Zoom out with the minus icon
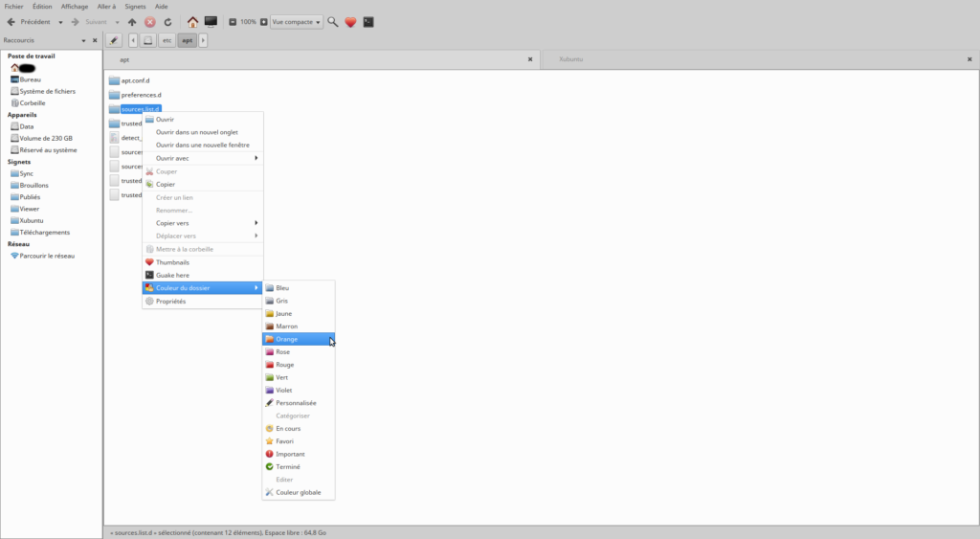This screenshot has height=539, width=980. point(233,22)
